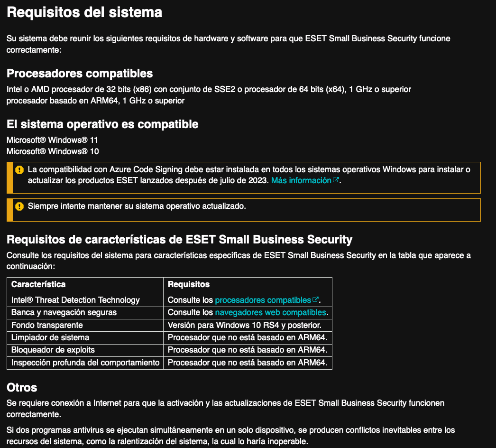Open the "navegadores web compatibles" link

pyautogui.click(x=270, y=312)
